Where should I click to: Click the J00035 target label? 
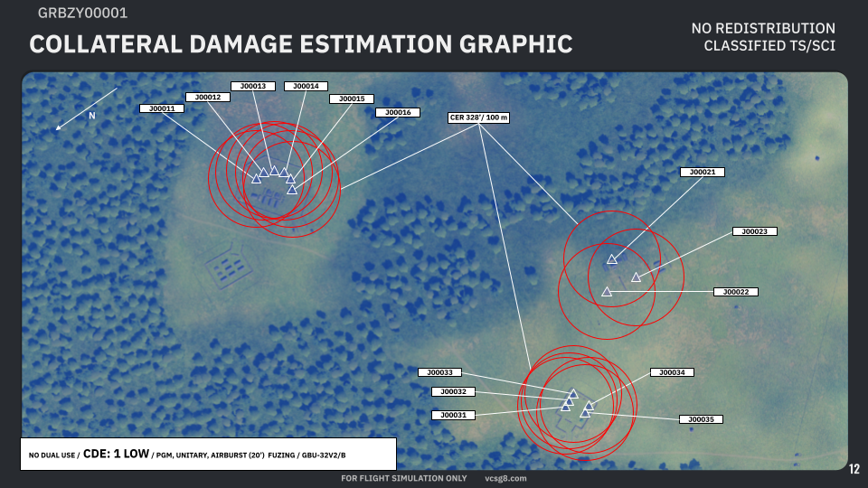[x=701, y=419]
